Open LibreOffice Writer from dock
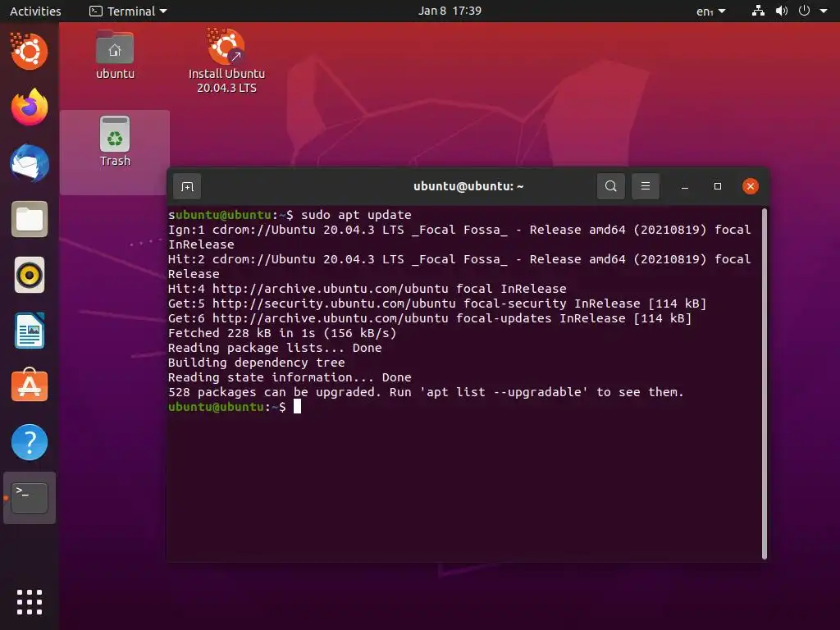Screen dimensions: 840x630 point(30,331)
